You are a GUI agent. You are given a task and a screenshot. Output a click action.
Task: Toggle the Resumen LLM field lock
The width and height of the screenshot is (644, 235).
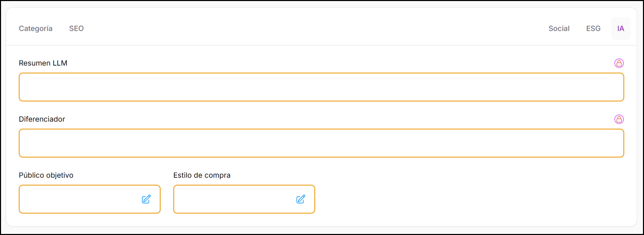(x=619, y=63)
